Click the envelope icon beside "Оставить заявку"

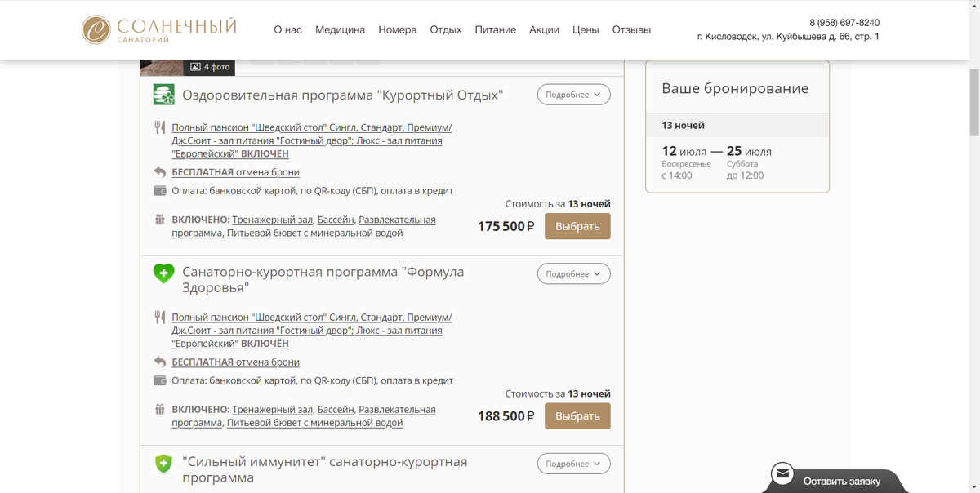782,473
